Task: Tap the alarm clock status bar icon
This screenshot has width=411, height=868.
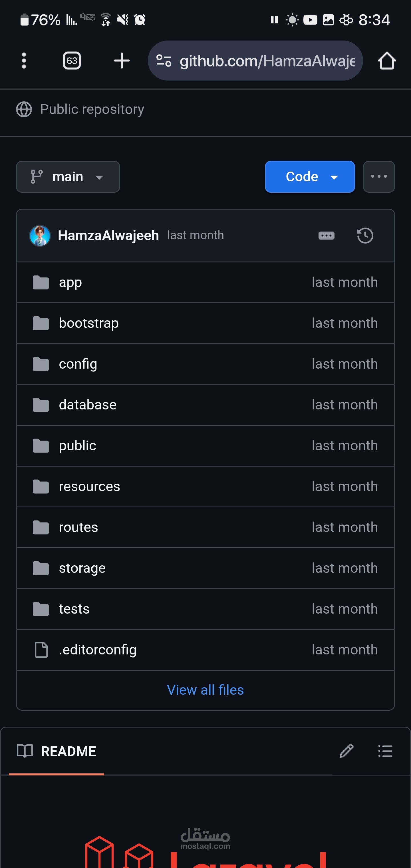Action: point(140,20)
